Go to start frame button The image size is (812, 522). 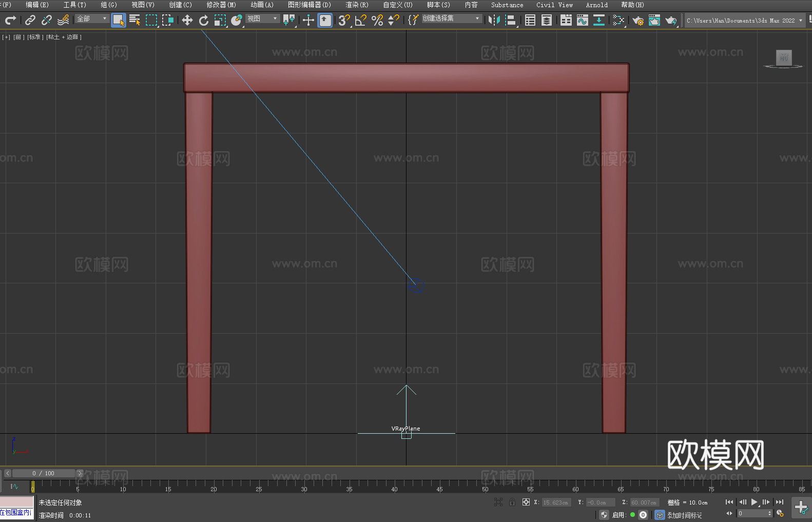pyautogui.click(x=729, y=502)
